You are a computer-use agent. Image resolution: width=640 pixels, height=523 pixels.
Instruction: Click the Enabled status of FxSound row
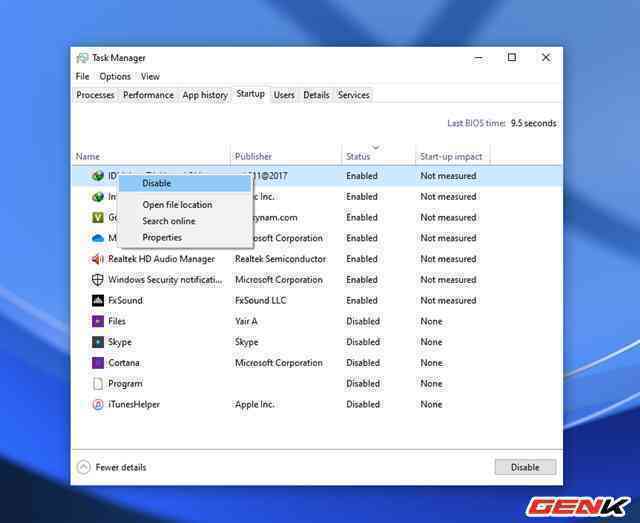tap(362, 300)
